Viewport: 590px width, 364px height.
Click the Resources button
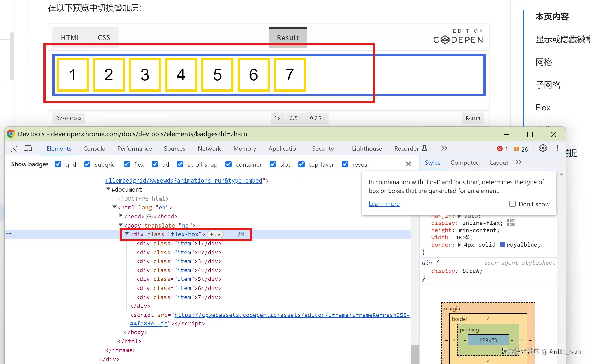click(69, 118)
